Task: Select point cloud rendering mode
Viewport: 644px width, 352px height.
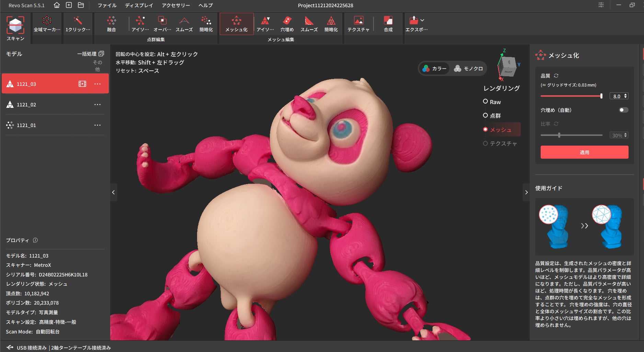Action: click(x=485, y=115)
